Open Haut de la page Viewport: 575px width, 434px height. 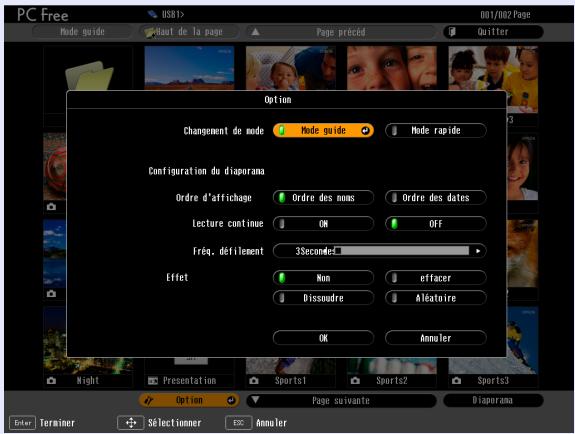tap(189, 32)
